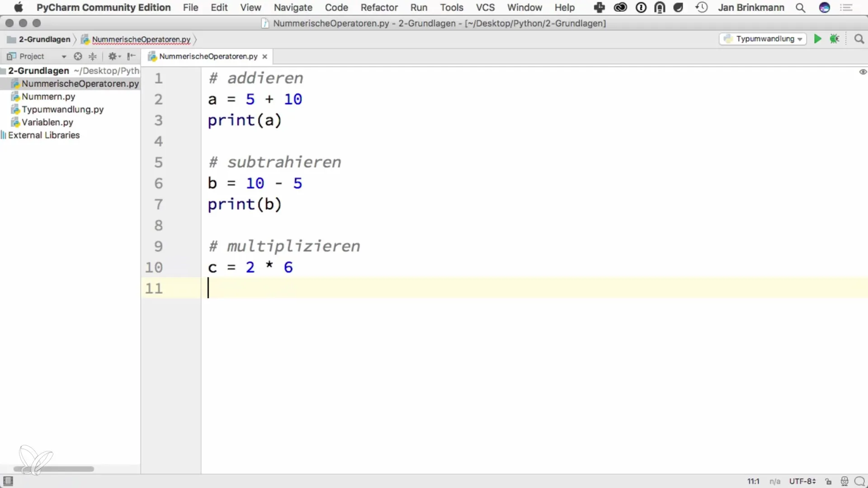Open the Notification Center list icon
This screenshot has width=868, height=488.
846,8
